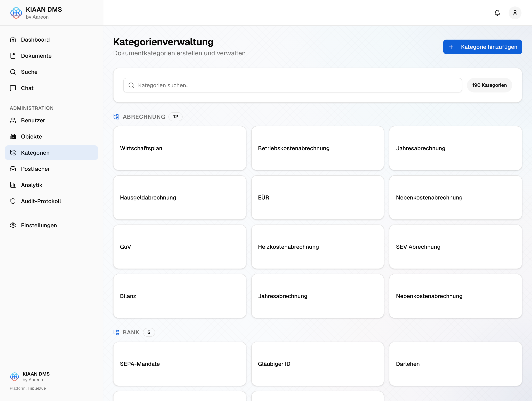532x401 pixels.
Task: Click the plus icon on Kategorie hinzufügen
Action: (x=451, y=47)
